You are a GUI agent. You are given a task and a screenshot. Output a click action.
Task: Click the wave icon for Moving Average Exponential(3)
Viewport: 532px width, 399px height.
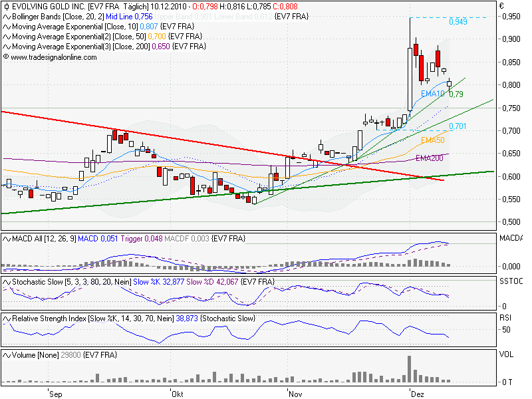point(6,47)
